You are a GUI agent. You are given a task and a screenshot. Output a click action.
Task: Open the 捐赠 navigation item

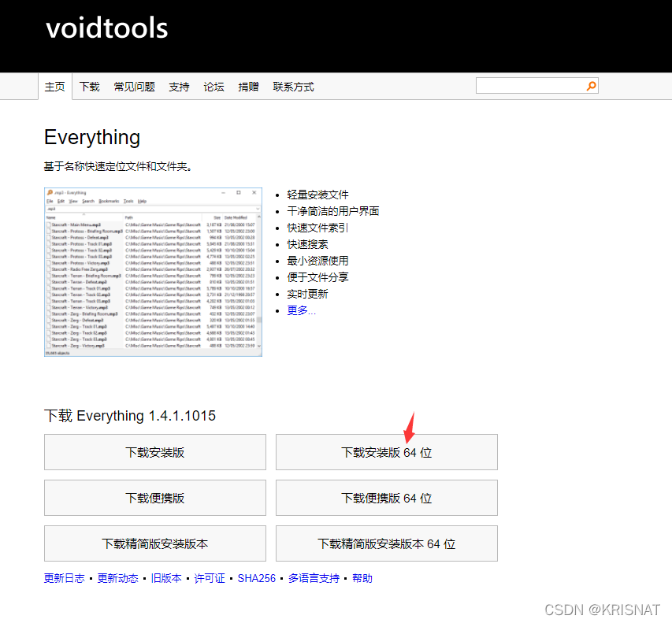pos(248,87)
